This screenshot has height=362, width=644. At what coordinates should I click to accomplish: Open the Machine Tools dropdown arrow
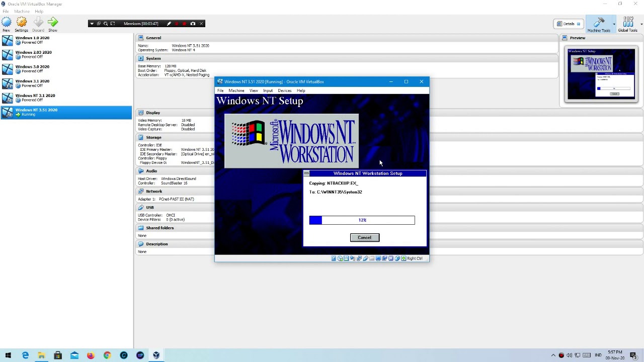[614, 24]
